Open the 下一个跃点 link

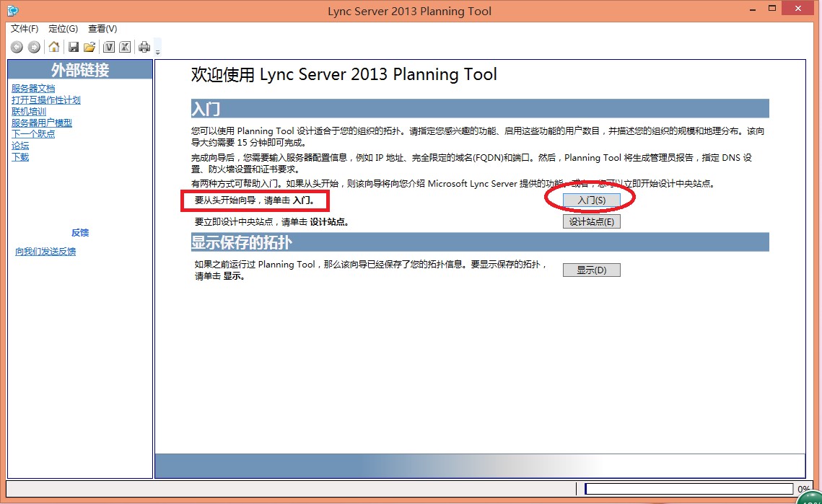(33, 134)
